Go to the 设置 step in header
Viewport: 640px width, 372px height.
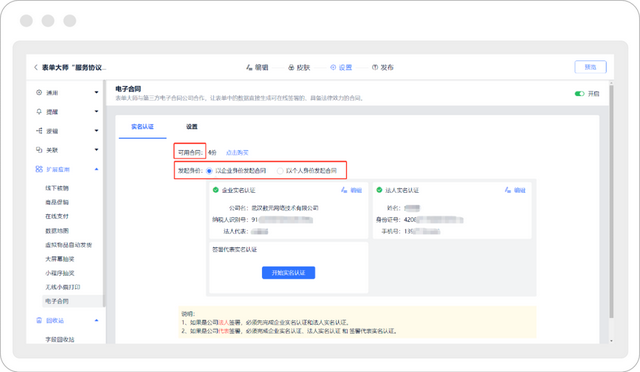click(x=341, y=67)
